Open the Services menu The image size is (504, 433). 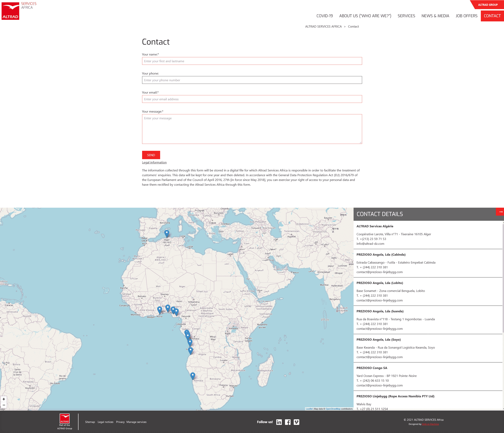tap(406, 16)
